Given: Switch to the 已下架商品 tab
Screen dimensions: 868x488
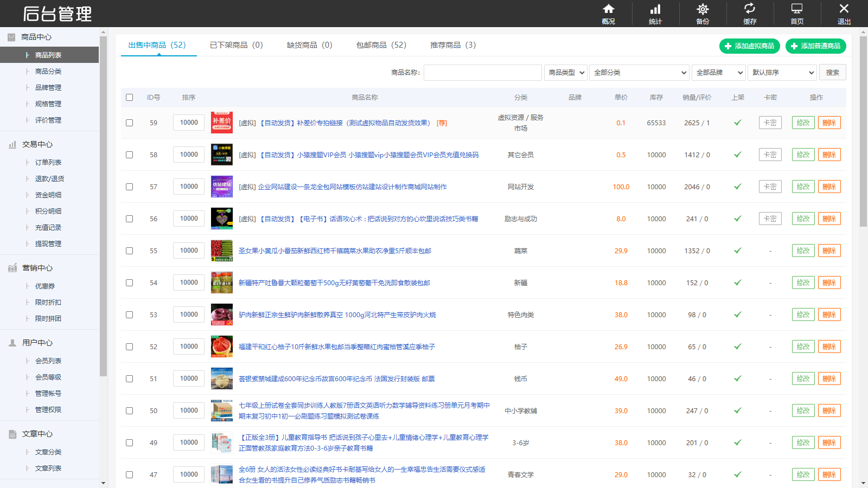Looking at the screenshot, I should click(237, 45).
